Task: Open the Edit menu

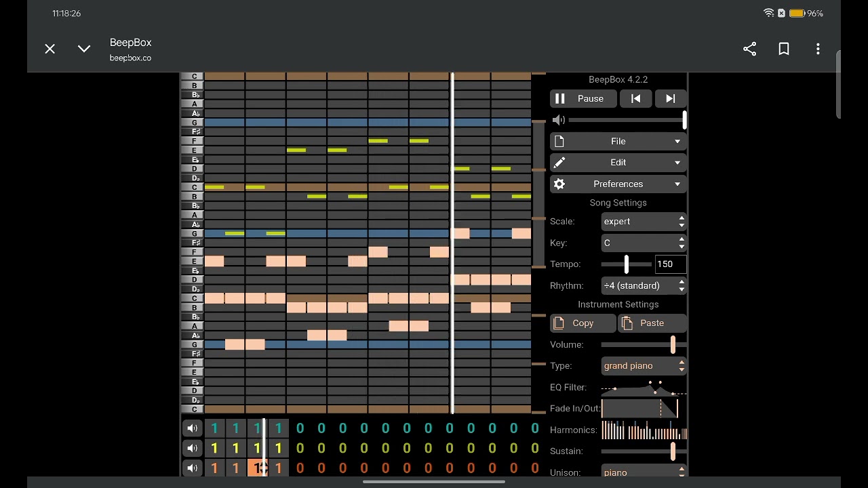Action: [618, 163]
